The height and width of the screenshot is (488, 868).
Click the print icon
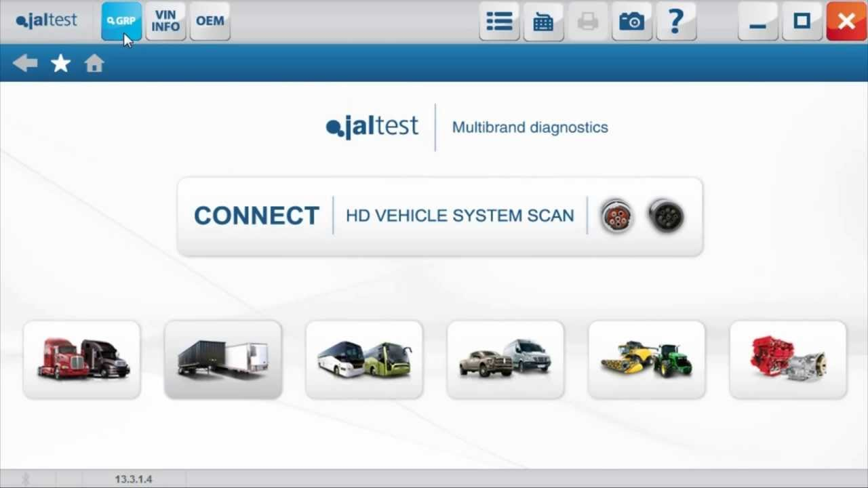[x=587, y=21]
